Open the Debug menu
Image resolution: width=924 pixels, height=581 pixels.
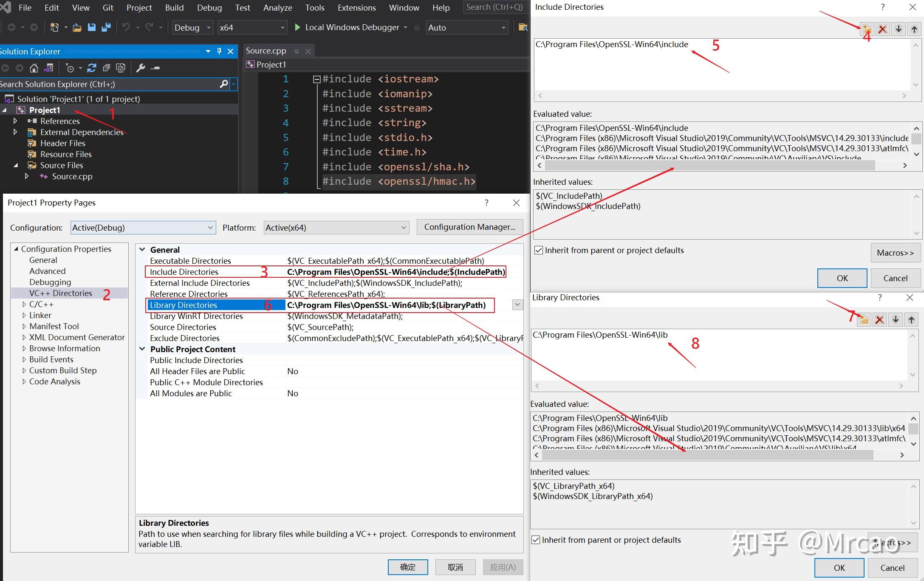coord(209,8)
